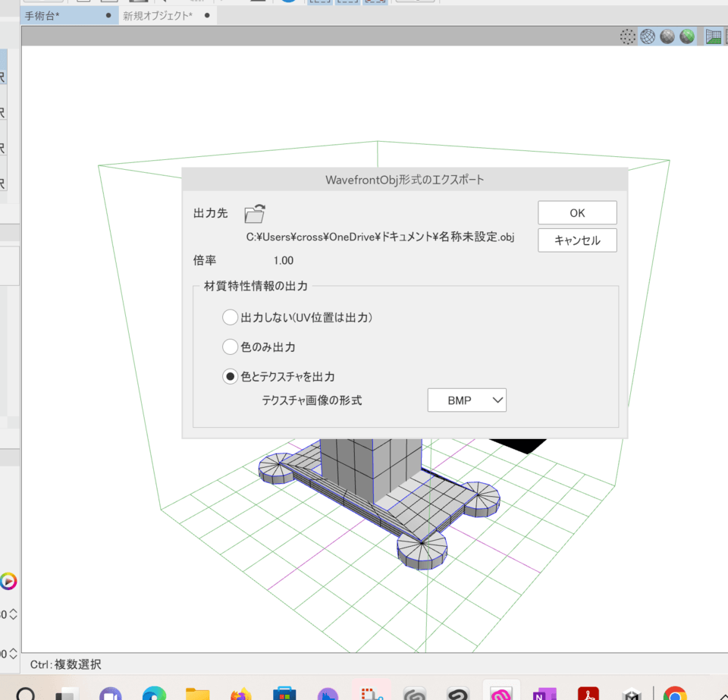Cancel the export with キャンセル
This screenshot has height=700, width=728.
[x=577, y=240]
